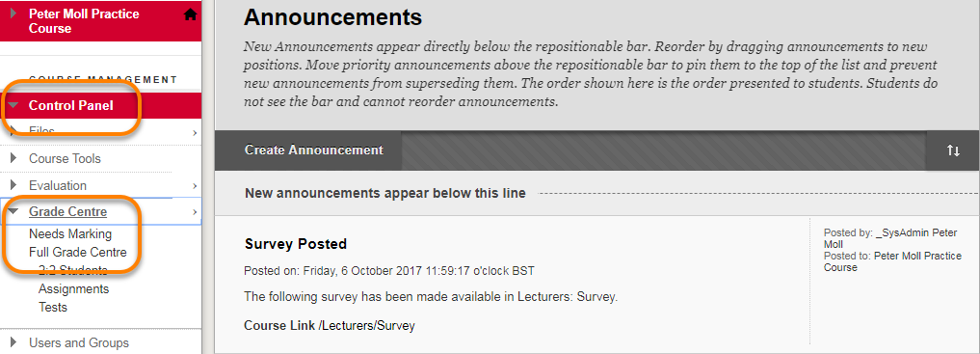Expand the Peter Moll Practice Course triangle
Image resolution: width=980 pixels, height=354 pixels.
13,14
